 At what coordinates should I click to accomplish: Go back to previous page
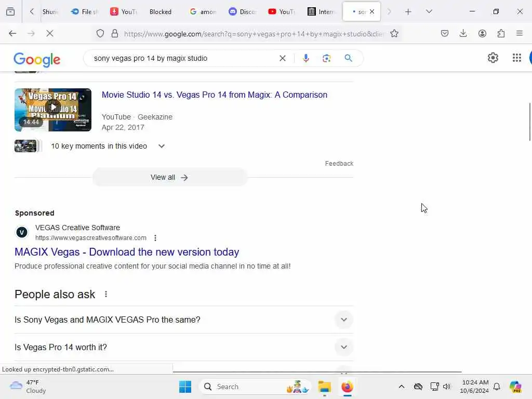[x=12, y=33]
